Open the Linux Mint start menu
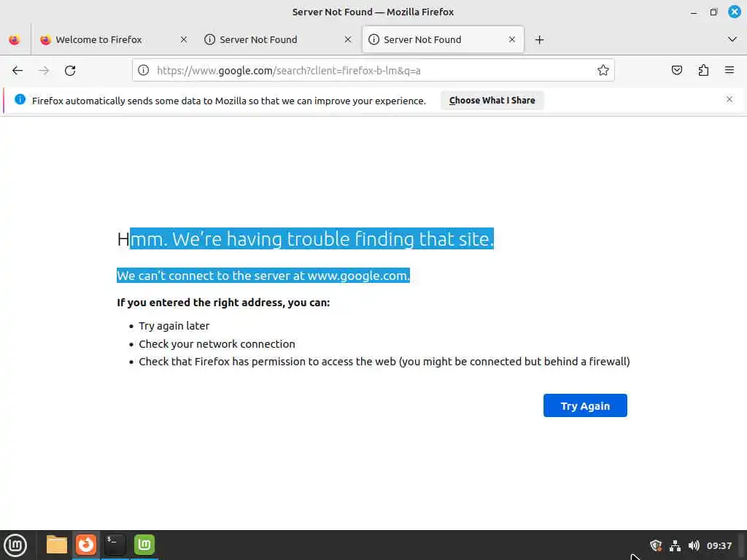This screenshot has height=560, width=747. (x=15, y=545)
